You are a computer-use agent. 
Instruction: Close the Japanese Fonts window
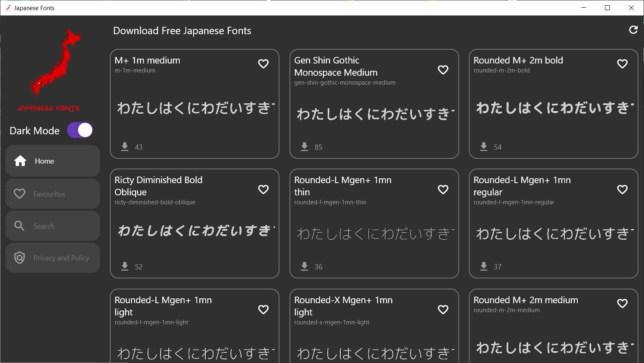click(x=631, y=8)
